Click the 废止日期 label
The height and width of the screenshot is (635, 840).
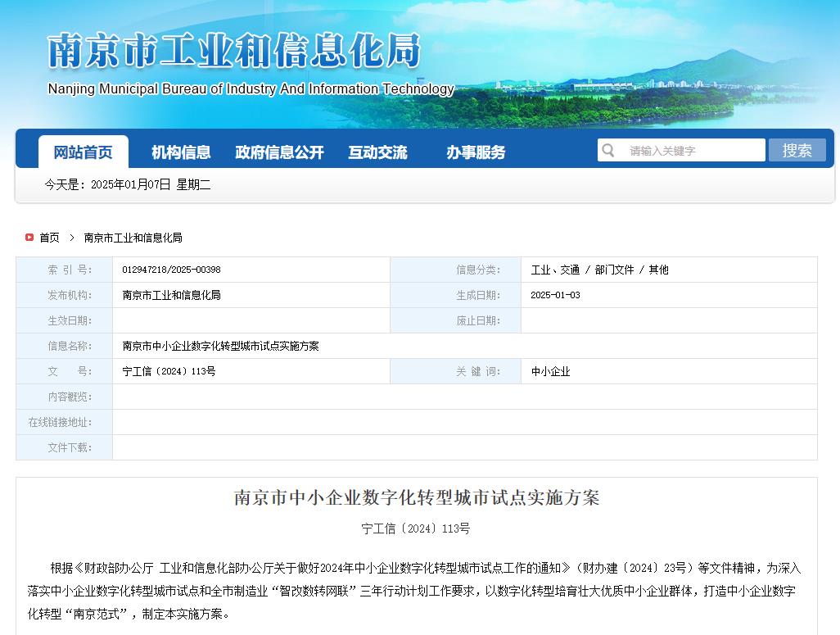click(x=478, y=320)
